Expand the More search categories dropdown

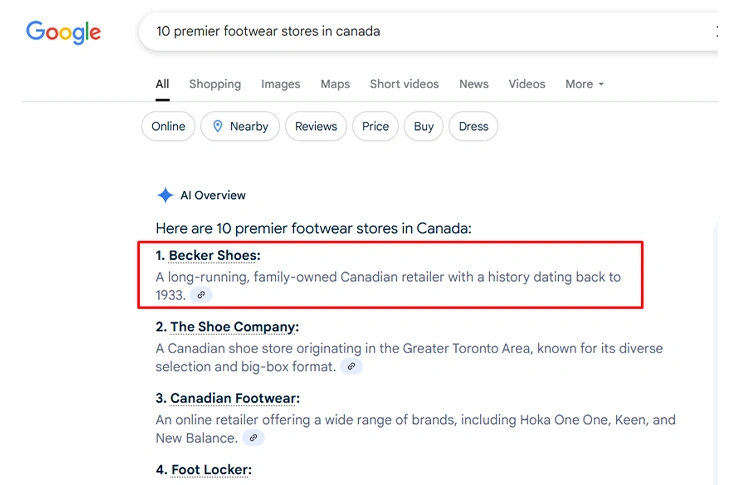coord(584,84)
